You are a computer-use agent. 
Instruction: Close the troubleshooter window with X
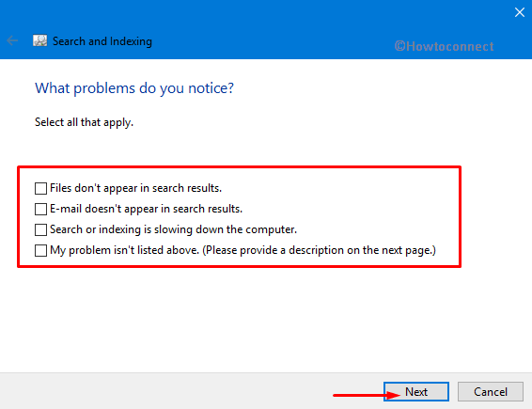click(520, 12)
